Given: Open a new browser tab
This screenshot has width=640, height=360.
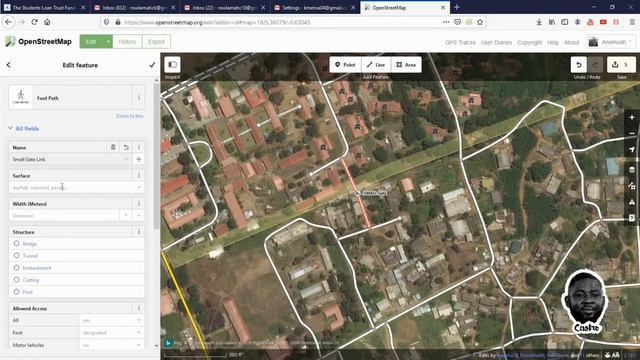Looking at the screenshot, I should tap(456, 7).
